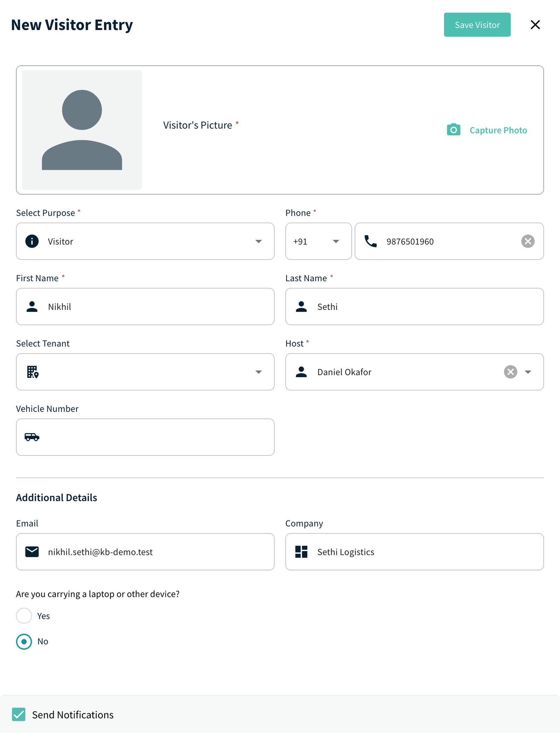Screen dimensions: 560x733
Task: Clear the phone number field
Action: click(528, 241)
